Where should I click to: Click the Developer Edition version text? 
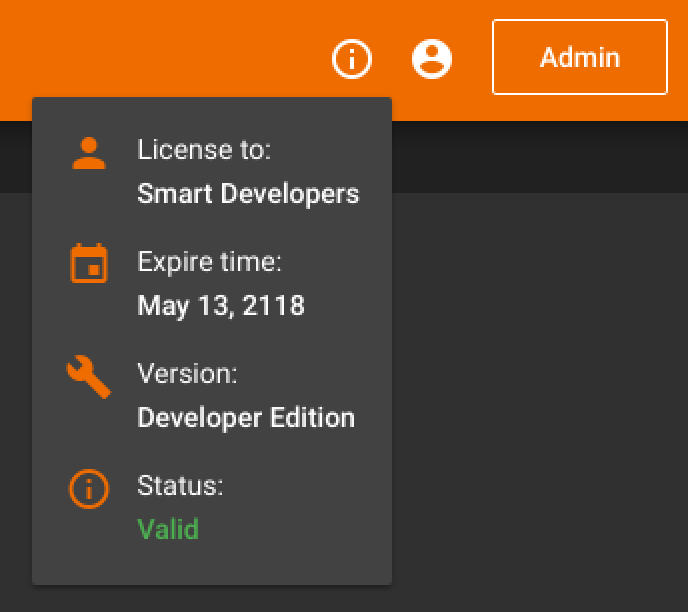tap(246, 418)
